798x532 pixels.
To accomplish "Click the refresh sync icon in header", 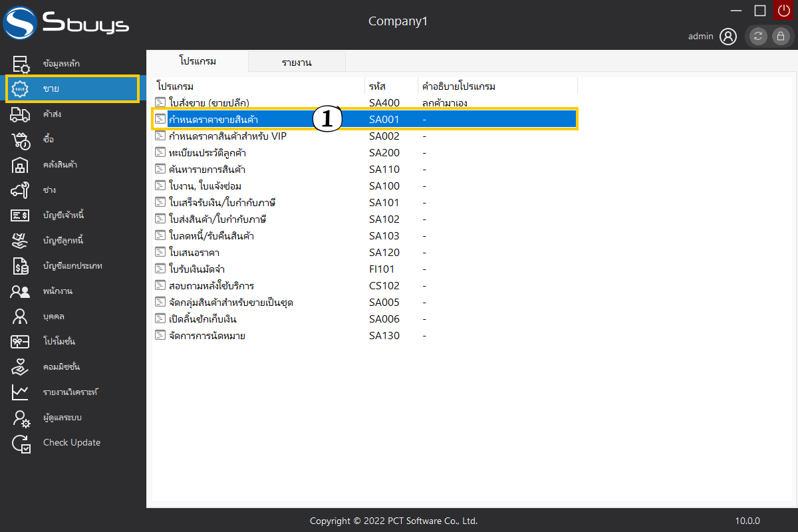I will (758, 37).
